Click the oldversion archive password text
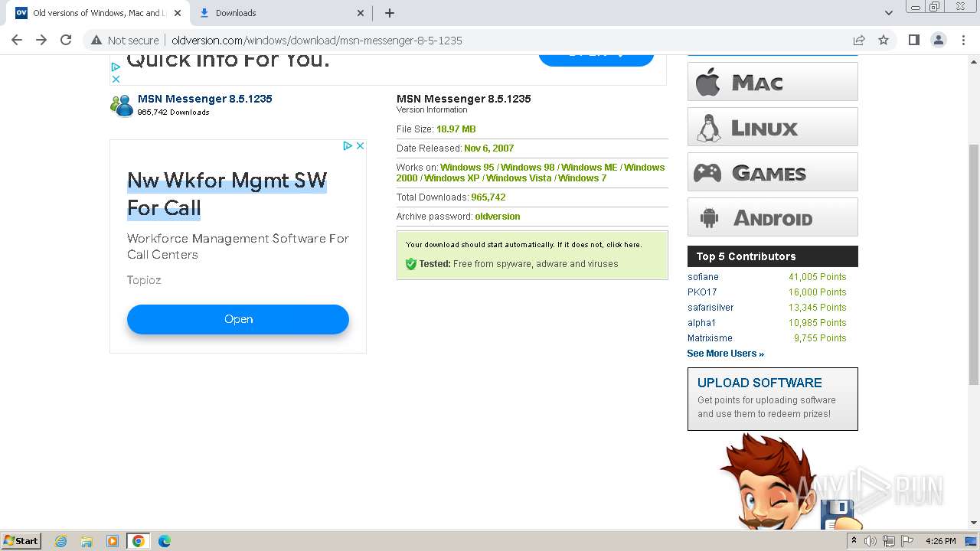This screenshot has height=551, width=980. coord(498,217)
